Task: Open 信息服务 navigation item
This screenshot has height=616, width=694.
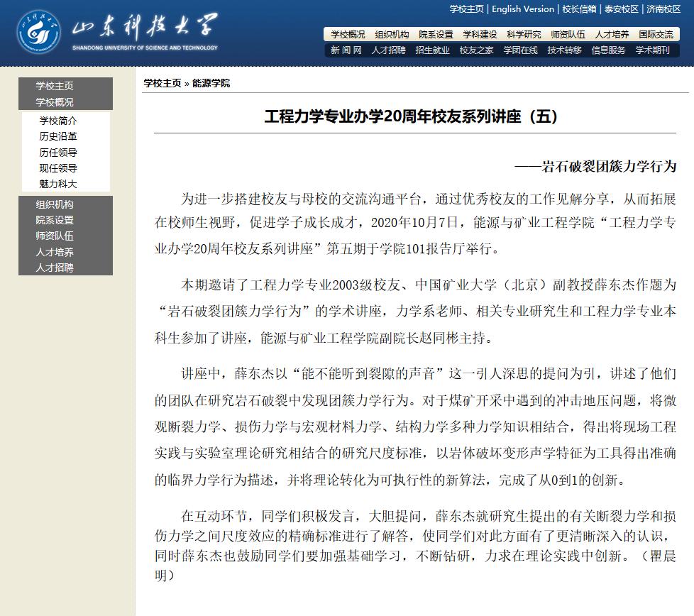Action: click(608, 50)
